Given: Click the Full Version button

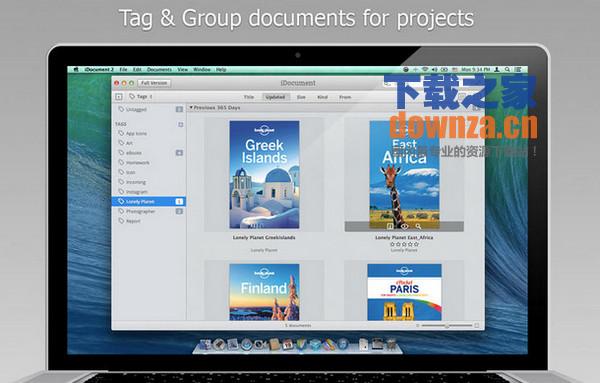Looking at the screenshot, I should [154, 83].
